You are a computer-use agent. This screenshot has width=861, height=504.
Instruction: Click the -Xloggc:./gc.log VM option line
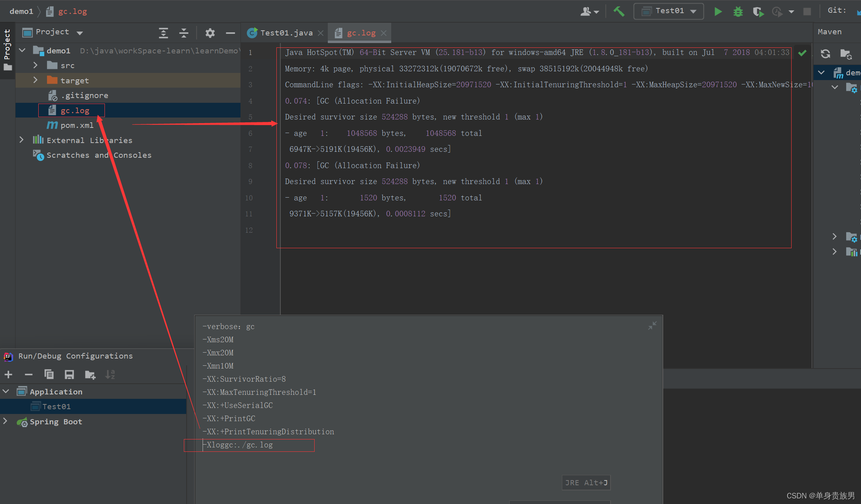pyautogui.click(x=238, y=445)
